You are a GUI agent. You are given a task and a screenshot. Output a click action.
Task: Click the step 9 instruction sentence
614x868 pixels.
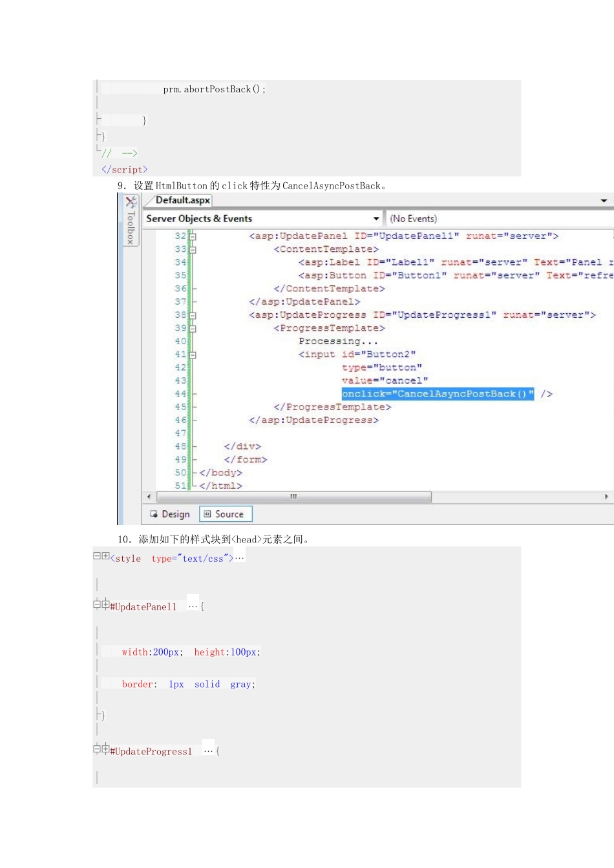tap(253, 185)
